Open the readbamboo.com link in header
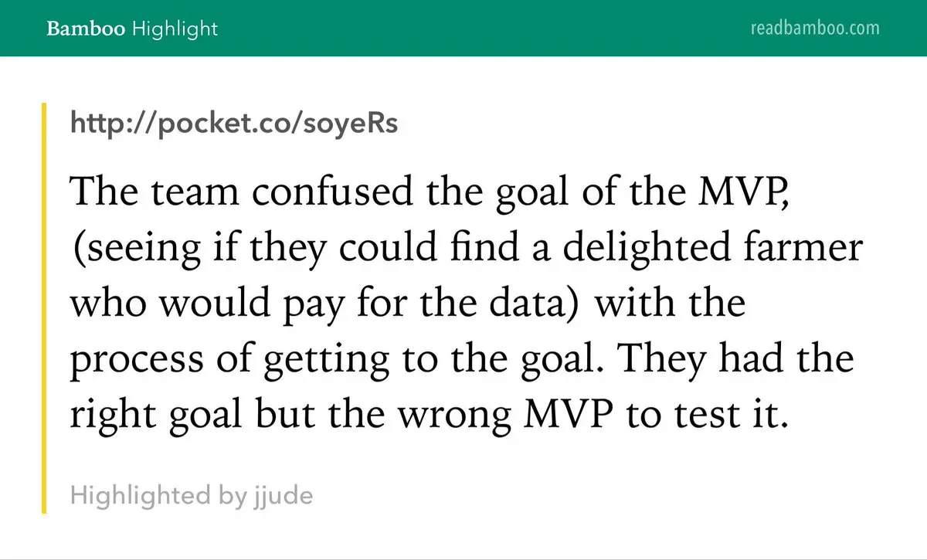Screen dimensions: 927x560 815,29
